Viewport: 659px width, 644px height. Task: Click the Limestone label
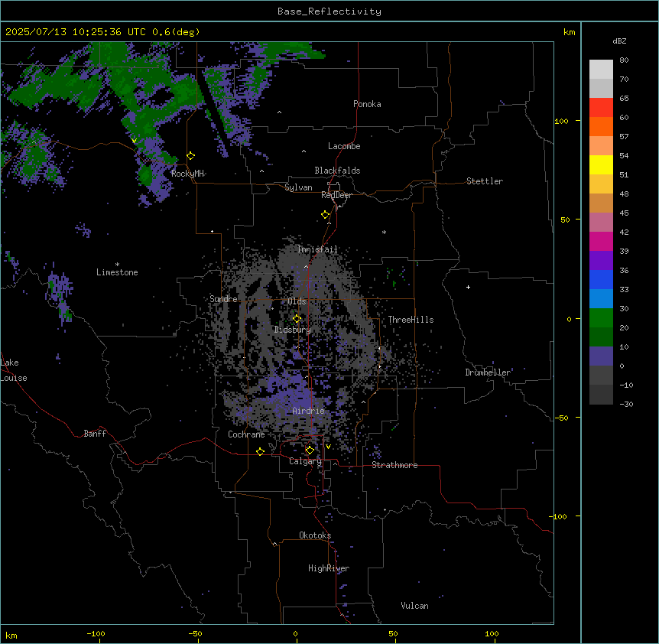tap(117, 272)
